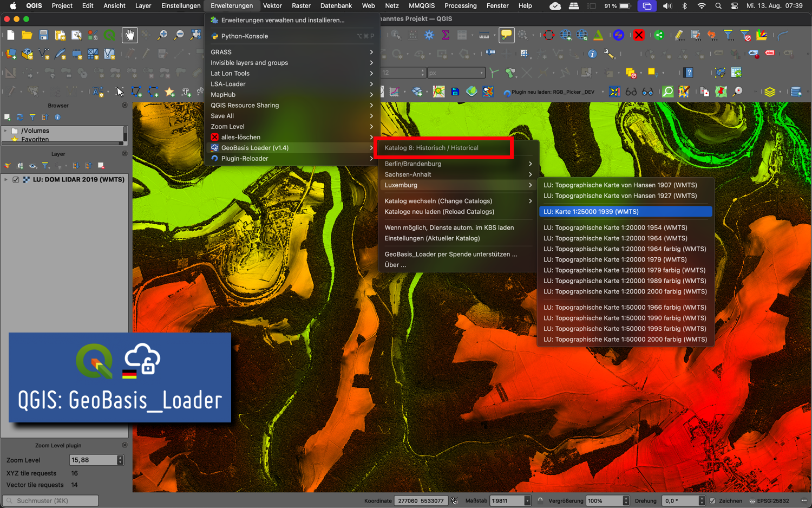Screen dimensions: 812x508
Task: Toggle visibility of LU: DOM LIDAR 2019 layer
Action: (16, 180)
